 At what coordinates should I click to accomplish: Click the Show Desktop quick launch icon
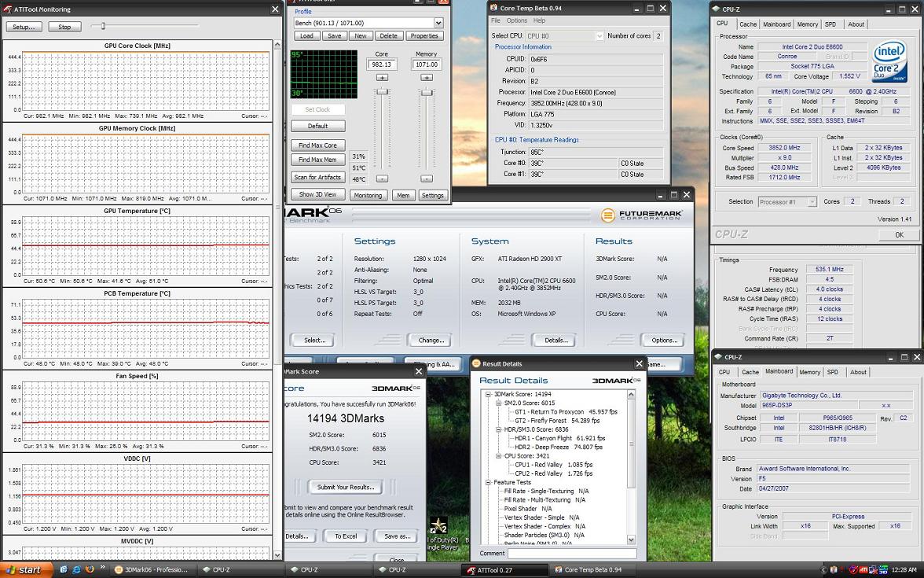pos(64,569)
